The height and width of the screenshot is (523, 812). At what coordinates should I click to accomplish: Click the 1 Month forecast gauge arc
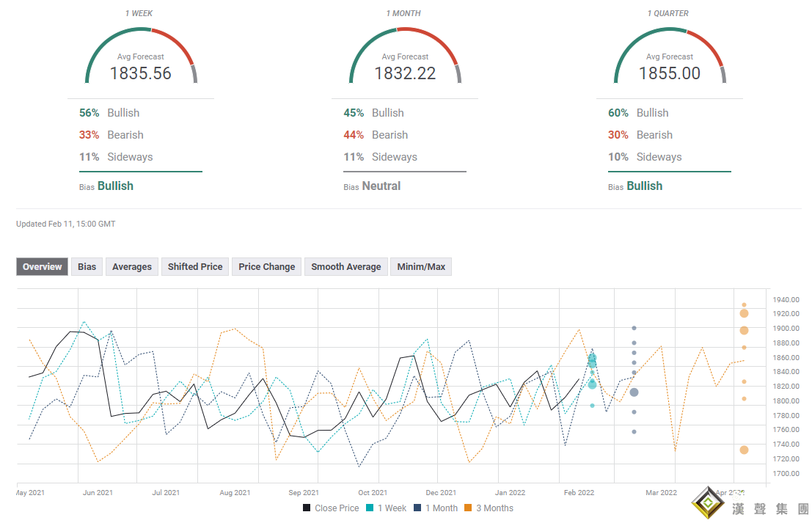[405, 32]
